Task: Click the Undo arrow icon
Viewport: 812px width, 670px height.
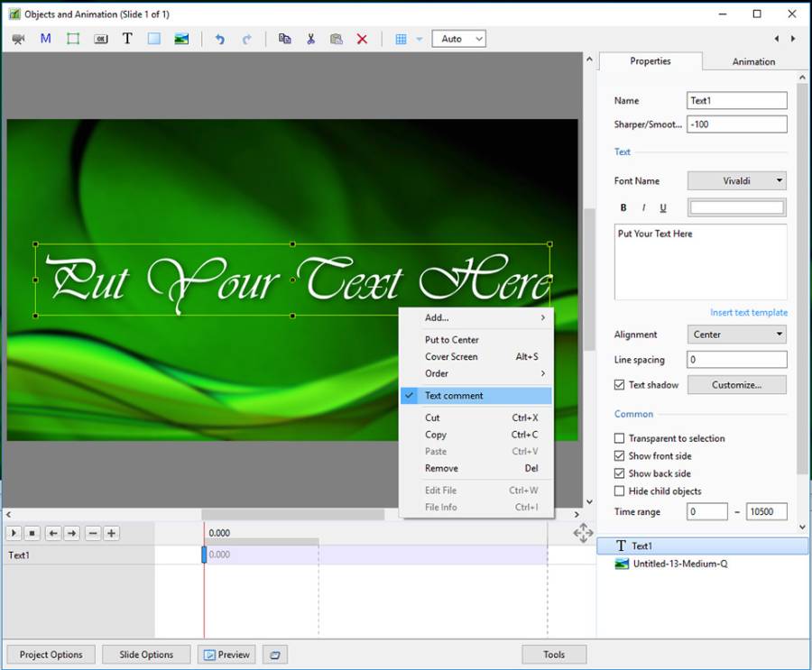Action: click(220, 39)
